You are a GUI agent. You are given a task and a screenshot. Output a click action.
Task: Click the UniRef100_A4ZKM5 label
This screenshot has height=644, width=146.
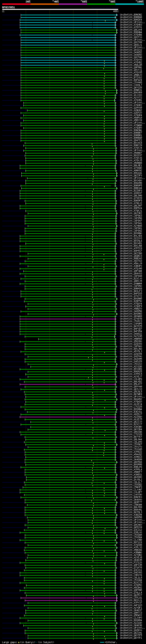click(x=131, y=359)
